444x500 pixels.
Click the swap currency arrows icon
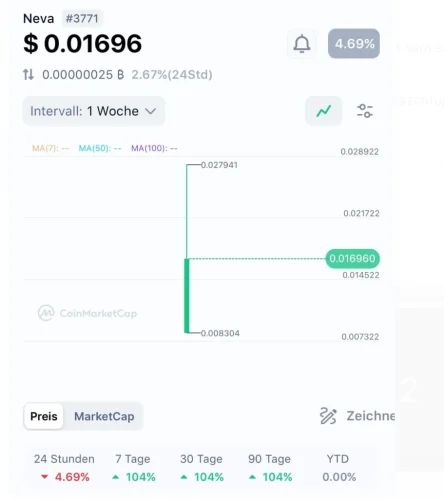click(x=28, y=74)
